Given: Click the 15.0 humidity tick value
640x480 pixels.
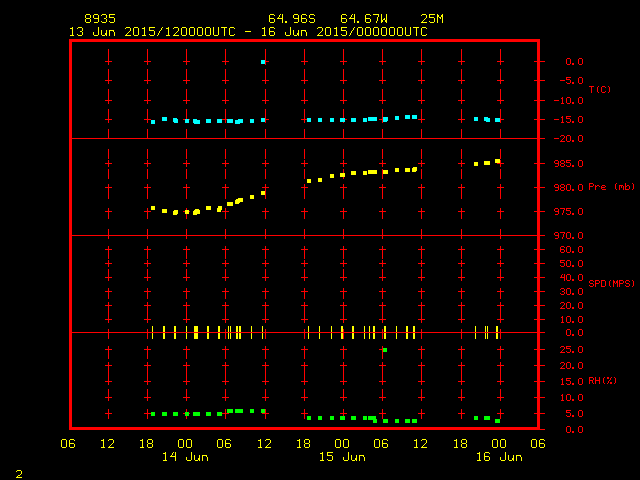Looking at the screenshot, I should point(571,382).
